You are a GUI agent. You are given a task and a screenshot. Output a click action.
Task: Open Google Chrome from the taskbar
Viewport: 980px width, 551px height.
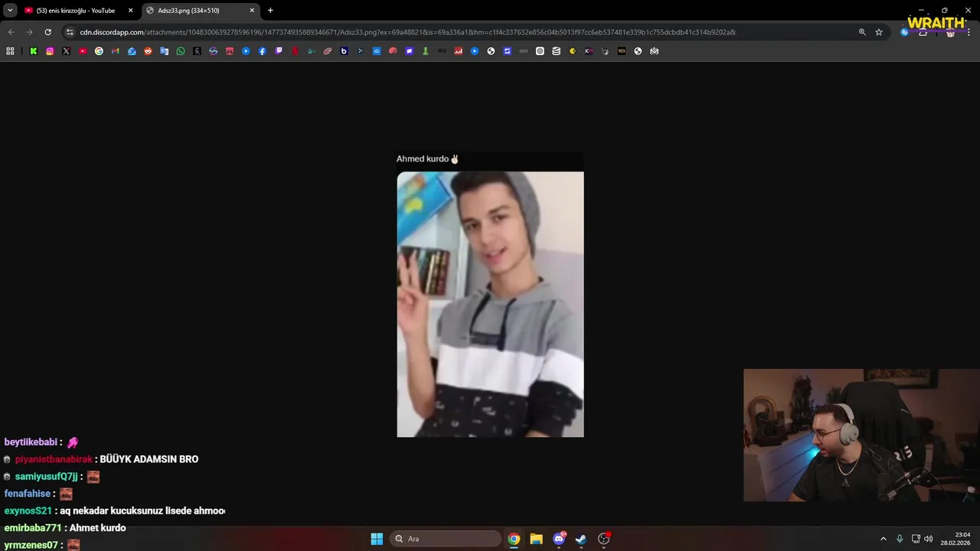[514, 539]
